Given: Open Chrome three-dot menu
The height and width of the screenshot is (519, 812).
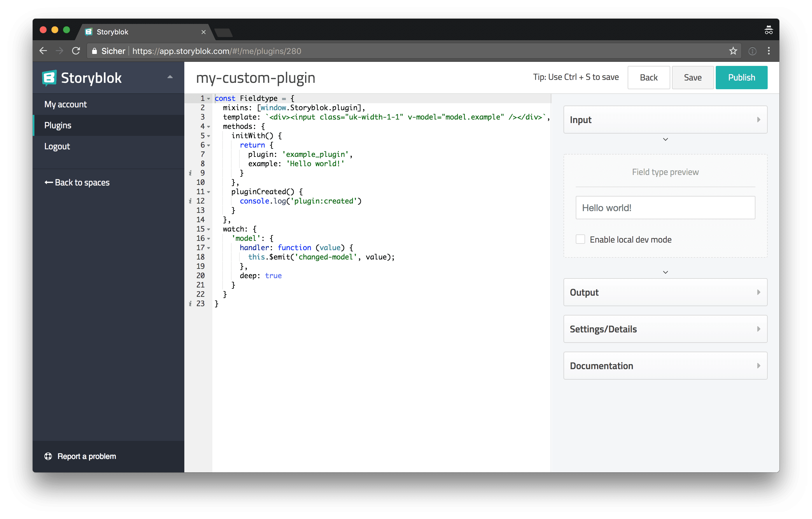Looking at the screenshot, I should click(769, 51).
